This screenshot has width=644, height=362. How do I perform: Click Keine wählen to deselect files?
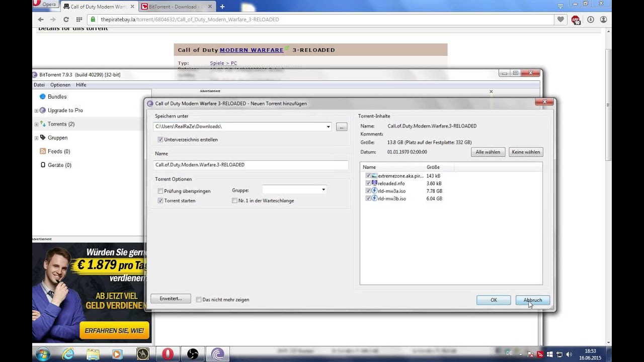click(x=526, y=152)
